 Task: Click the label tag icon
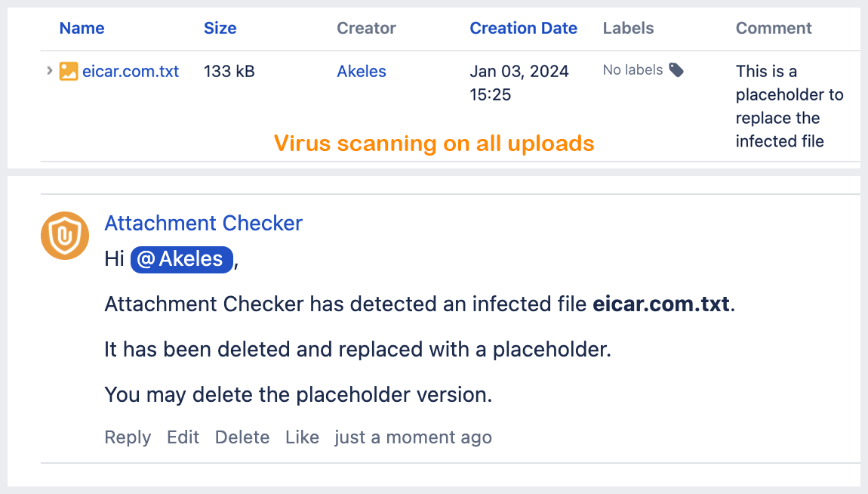[676, 70]
